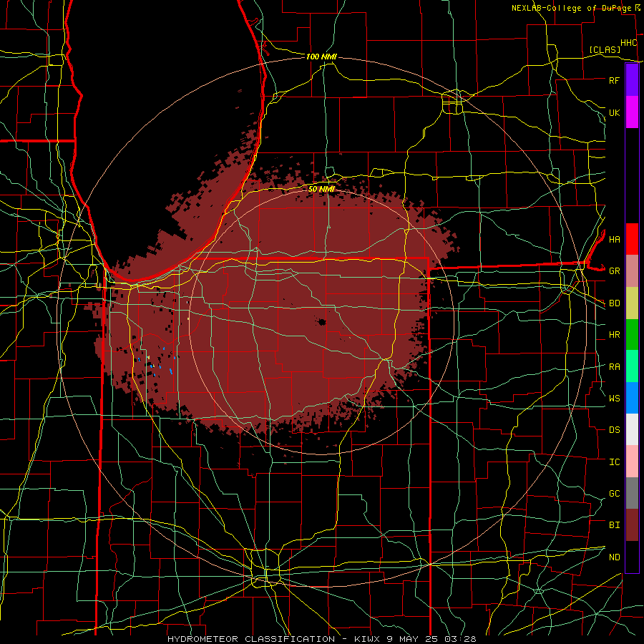Click the DS legend label
The width and height of the screenshot is (644, 644).
tap(614, 430)
